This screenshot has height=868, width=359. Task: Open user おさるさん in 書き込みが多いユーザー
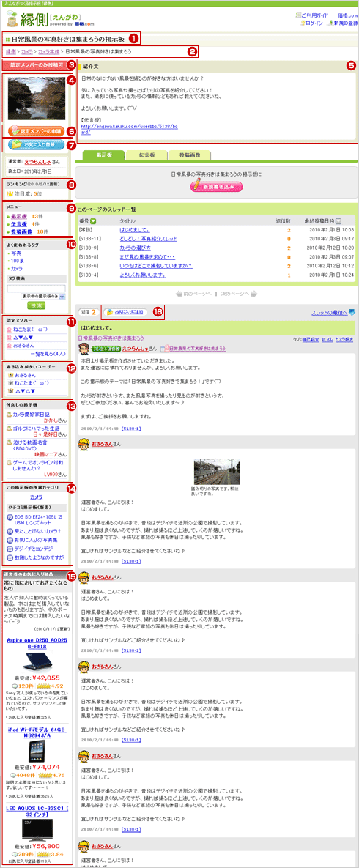coord(26,375)
